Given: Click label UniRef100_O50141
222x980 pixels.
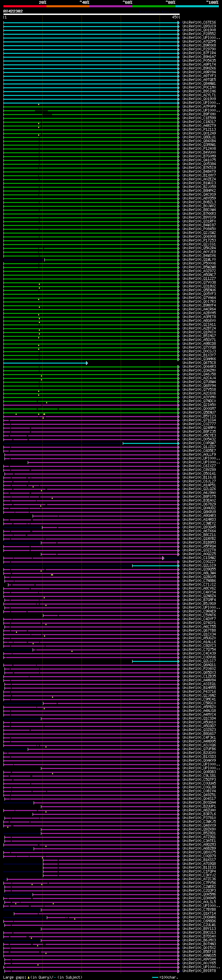Looking at the screenshot, I should (x=199, y=474).
